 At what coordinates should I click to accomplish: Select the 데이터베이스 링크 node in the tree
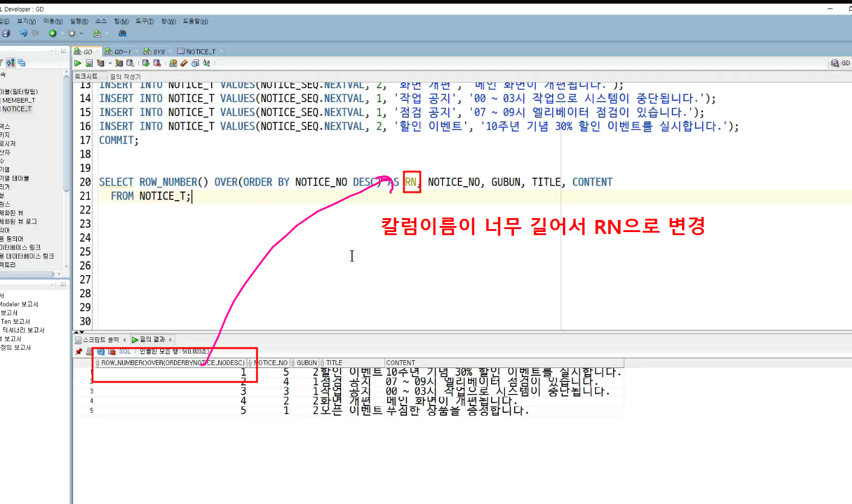[x=21, y=247]
